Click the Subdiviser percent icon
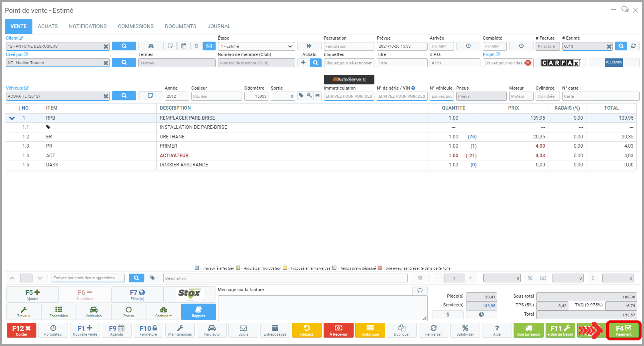Viewport: 644px width, 346px height. click(x=465, y=330)
